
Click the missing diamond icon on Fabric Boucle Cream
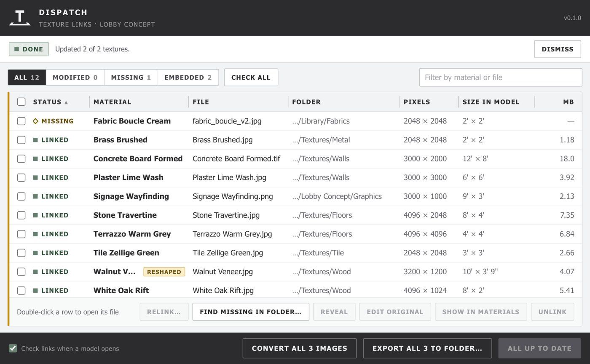[x=36, y=121]
